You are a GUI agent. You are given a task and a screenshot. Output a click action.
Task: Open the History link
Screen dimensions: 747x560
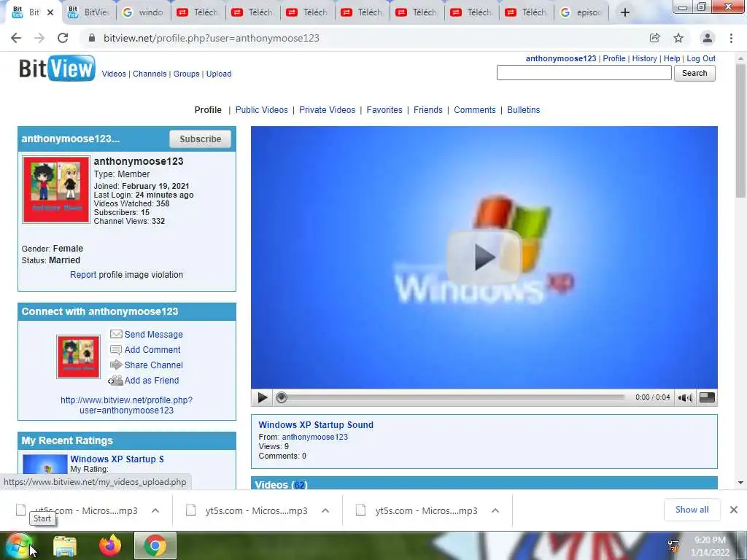point(645,58)
